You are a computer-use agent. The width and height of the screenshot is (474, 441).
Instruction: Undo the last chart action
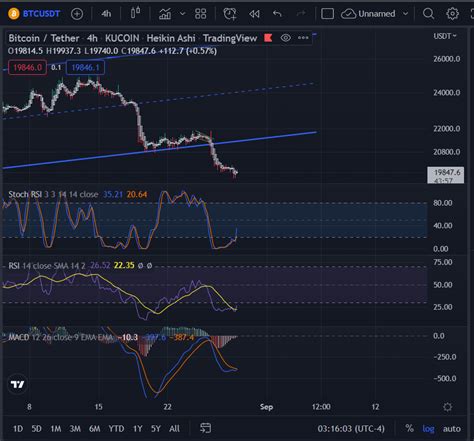click(277, 14)
